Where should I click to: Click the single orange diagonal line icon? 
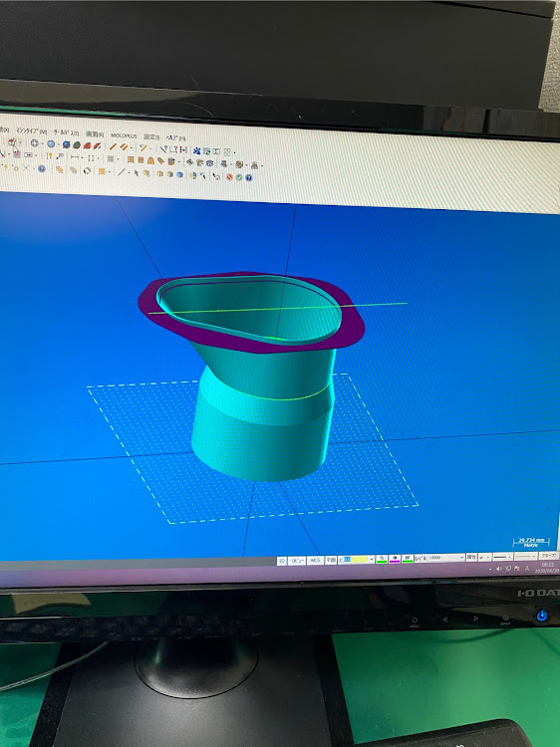click(113, 146)
